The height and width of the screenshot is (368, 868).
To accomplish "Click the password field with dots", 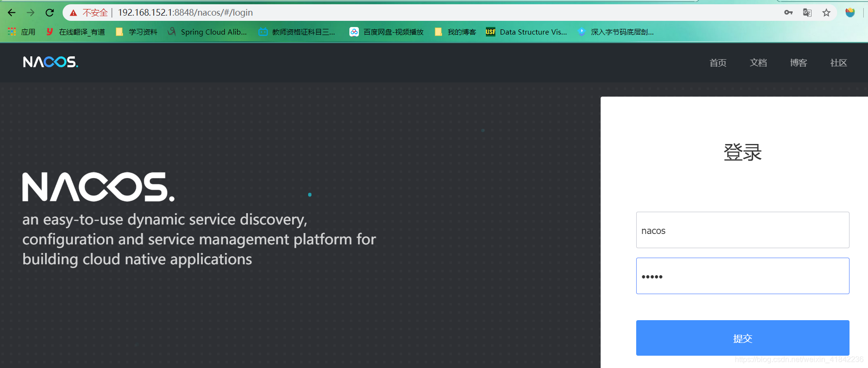I will (x=742, y=276).
